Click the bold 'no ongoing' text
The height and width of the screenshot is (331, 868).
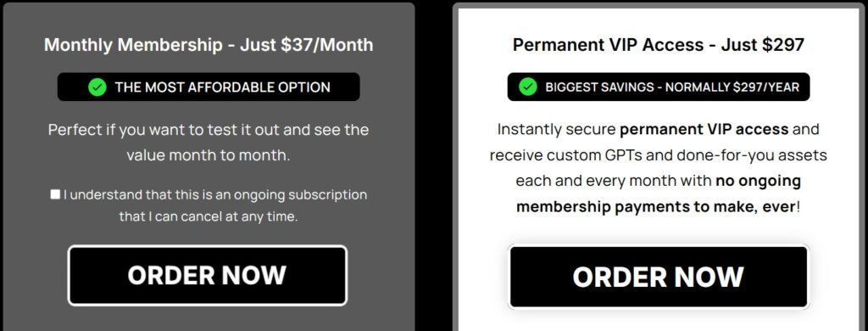click(x=758, y=181)
